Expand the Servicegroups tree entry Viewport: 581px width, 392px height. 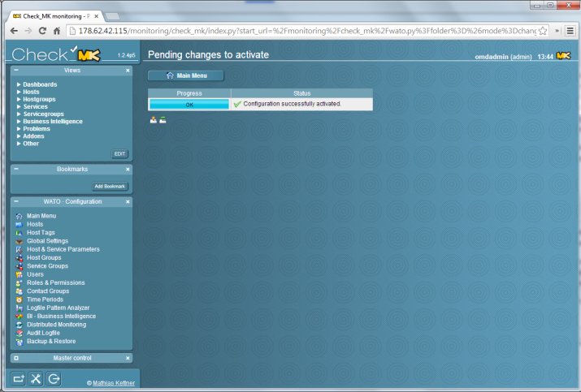19,114
